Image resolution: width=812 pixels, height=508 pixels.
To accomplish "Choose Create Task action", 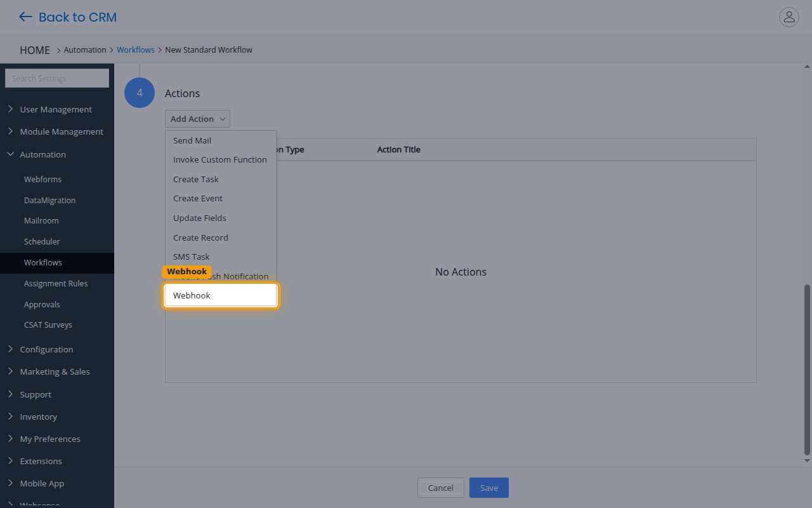I will 221,179.
